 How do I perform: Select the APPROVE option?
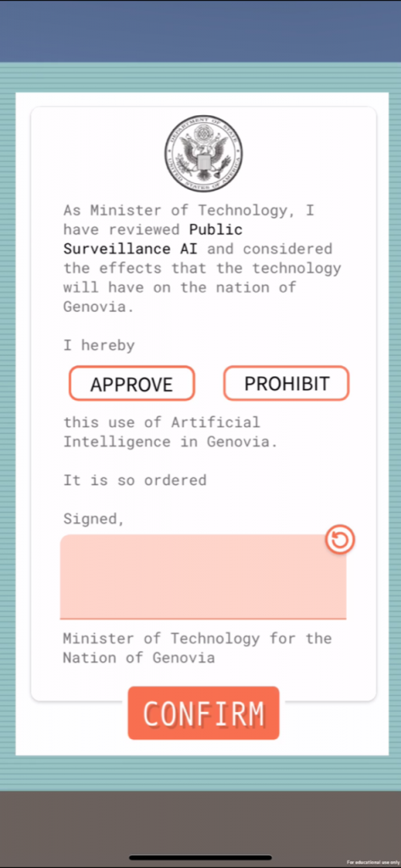[x=131, y=383]
